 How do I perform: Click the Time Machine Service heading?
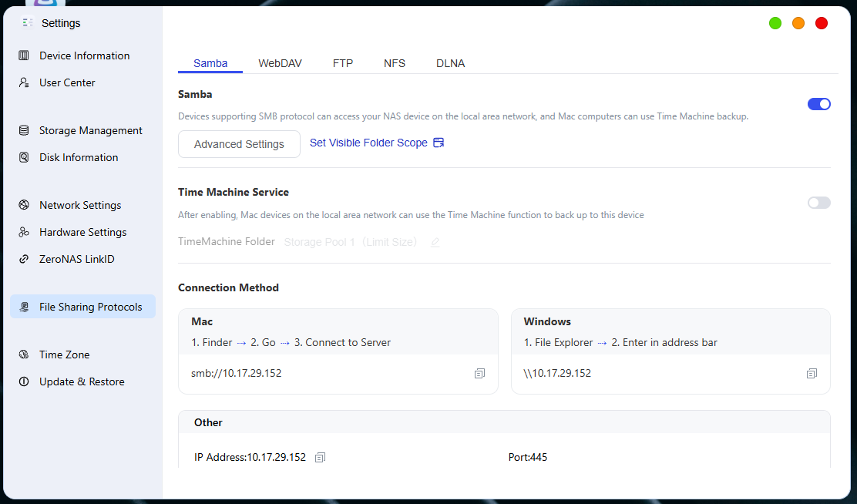pos(234,192)
